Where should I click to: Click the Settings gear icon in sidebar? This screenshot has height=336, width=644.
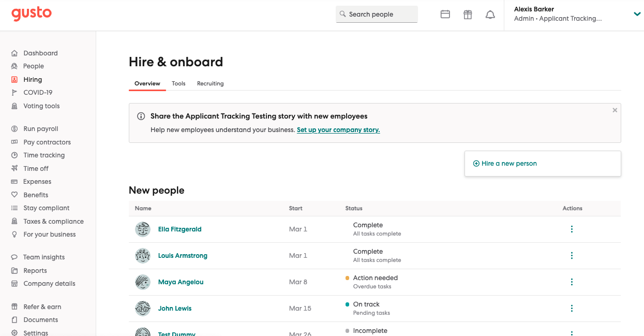point(14,333)
